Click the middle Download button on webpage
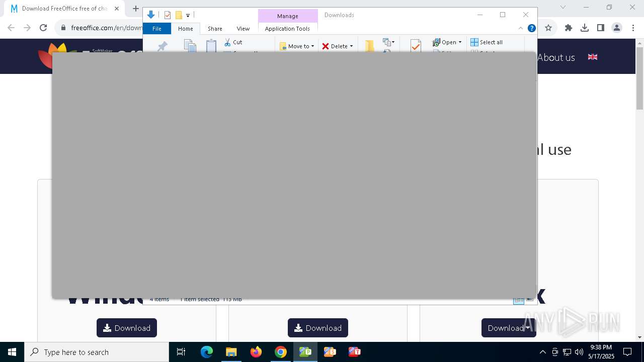 coord(318,328)
